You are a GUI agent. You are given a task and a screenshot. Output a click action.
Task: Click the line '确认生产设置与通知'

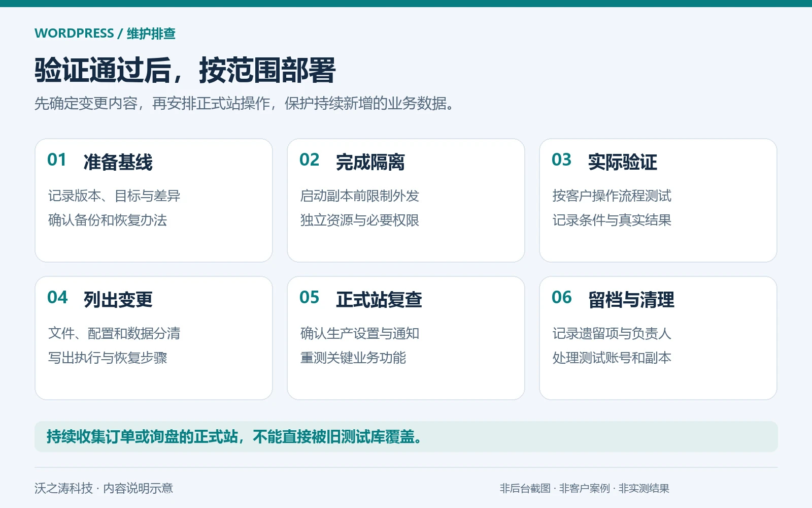(360, 334)
